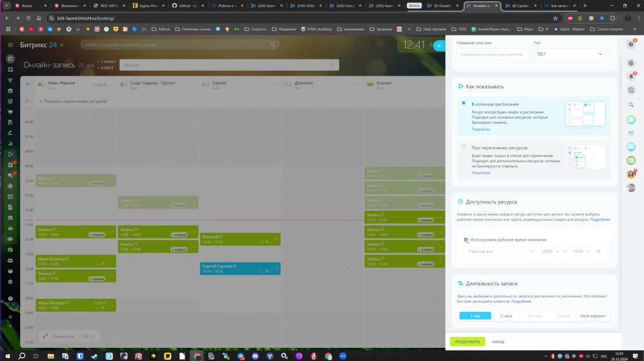
Task: Expand Сергей Сергеев 15:30 booking chevron
Action: coord(276,269)
